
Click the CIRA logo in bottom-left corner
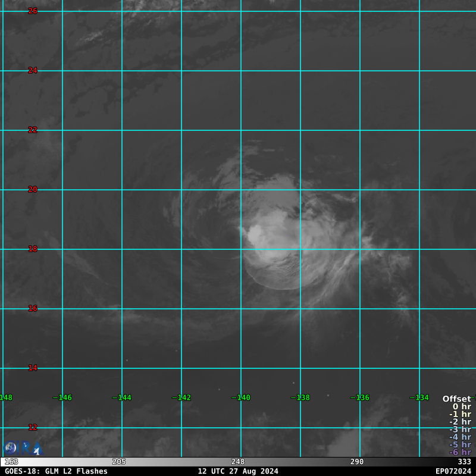click(23, 448)
